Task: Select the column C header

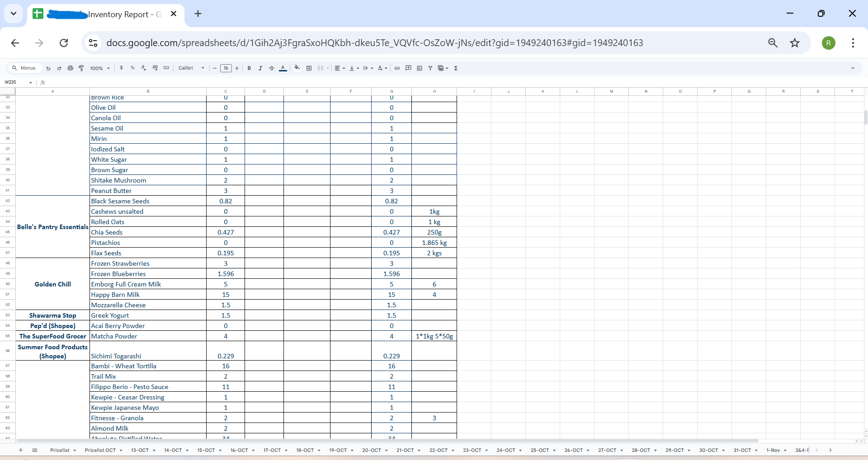Action: (226, 91)
